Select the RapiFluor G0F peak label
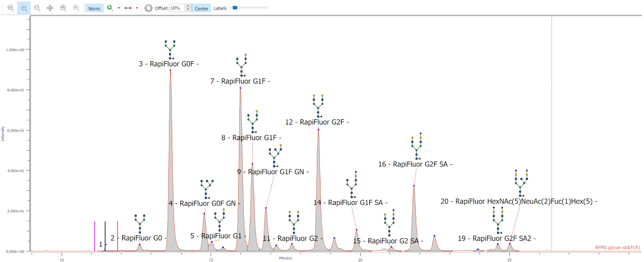 point(169,64)
